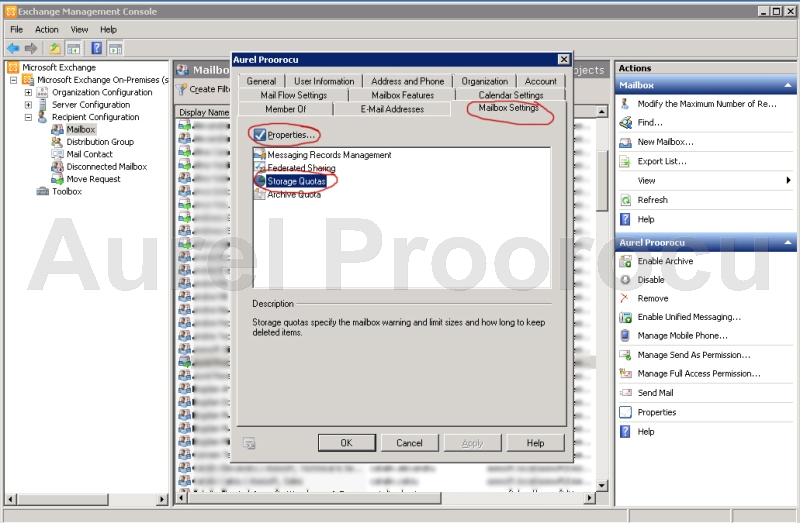Click the mailbox list scroll down arrow
The image size is (800, 523).
(x=602, y=486)
